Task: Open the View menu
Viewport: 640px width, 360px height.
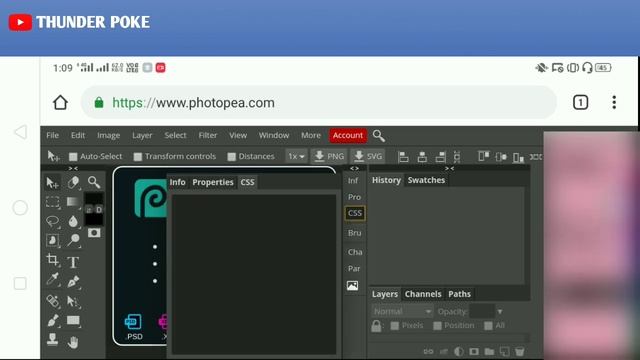Action: point(238,135)
